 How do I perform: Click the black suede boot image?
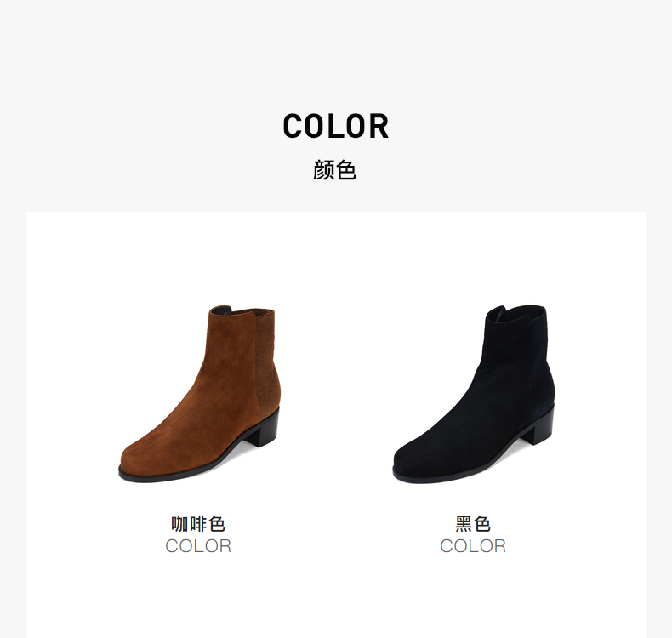click(474, 394)
